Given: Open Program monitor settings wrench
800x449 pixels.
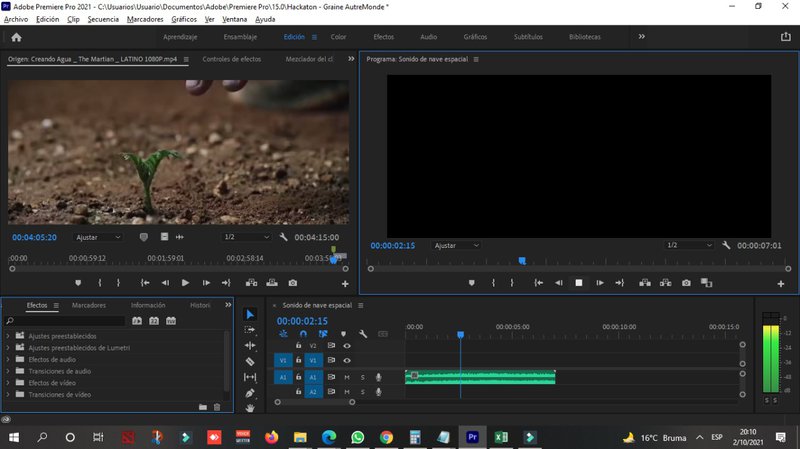Looking at the screenshot, I should tap(726, 245).
